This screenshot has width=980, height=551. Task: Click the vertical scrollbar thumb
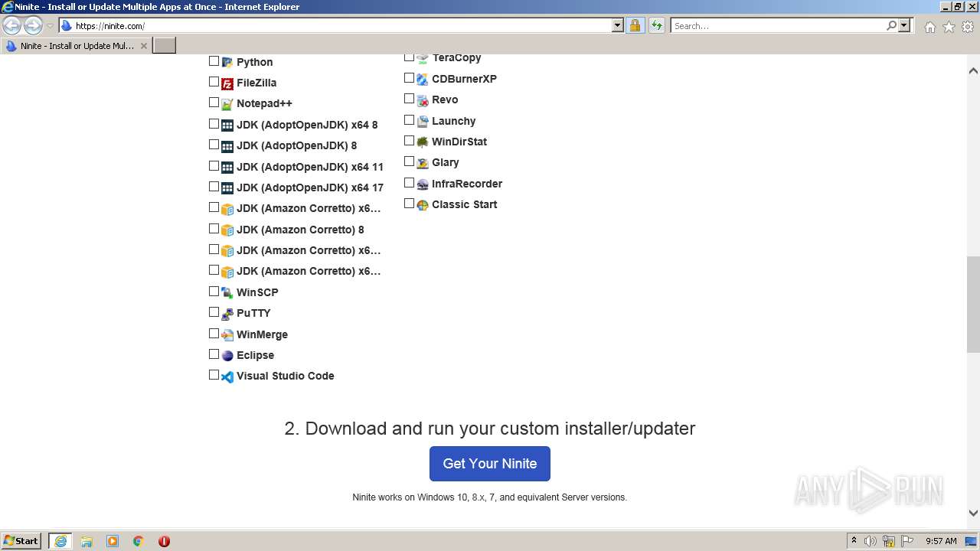(x=973, y=304)
